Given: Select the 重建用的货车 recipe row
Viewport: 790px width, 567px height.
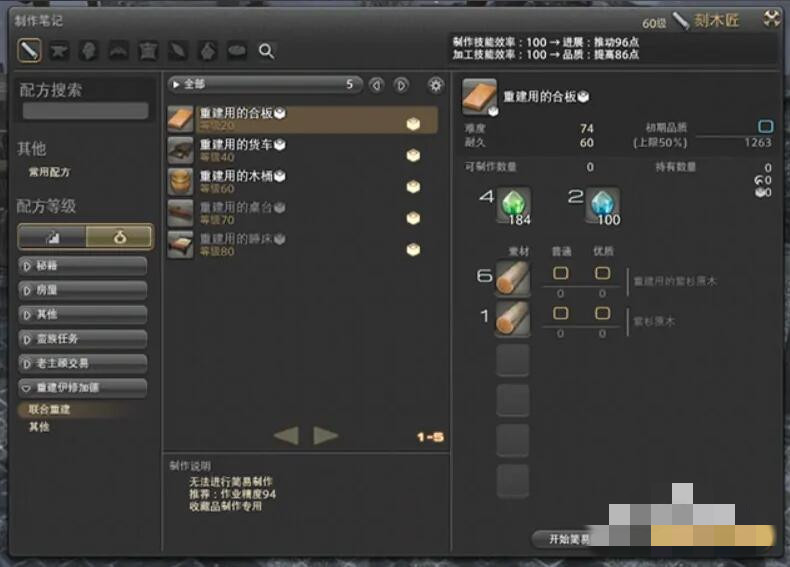Looking at the screenshot, I should 303,150.
